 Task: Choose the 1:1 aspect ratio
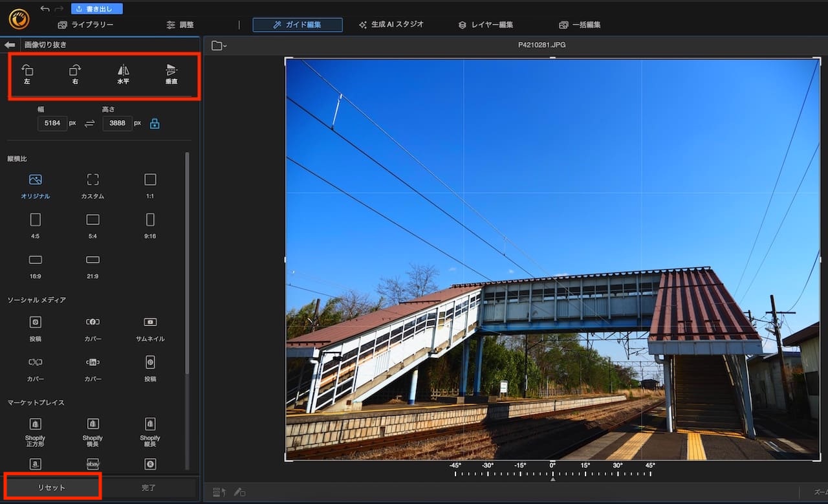click(x=150, y=186)
